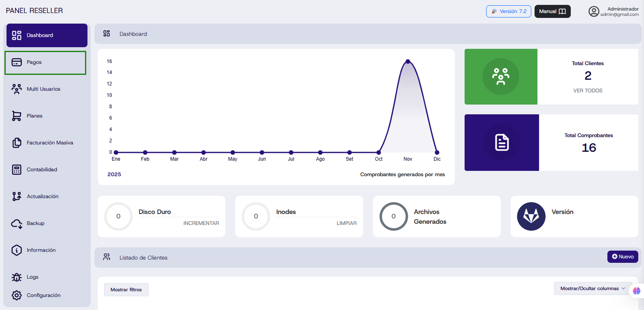Click the Nov data point on chart
This screenshot has height=310, width=644.
408,62
